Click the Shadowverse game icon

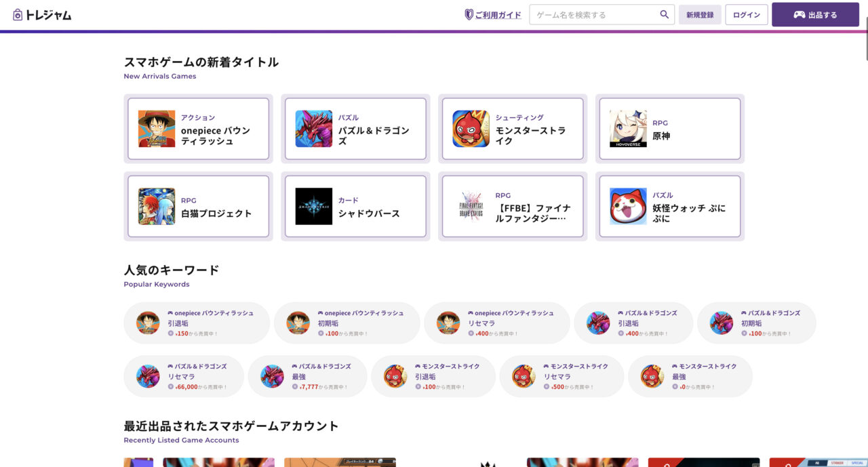[x=314, y=206]
